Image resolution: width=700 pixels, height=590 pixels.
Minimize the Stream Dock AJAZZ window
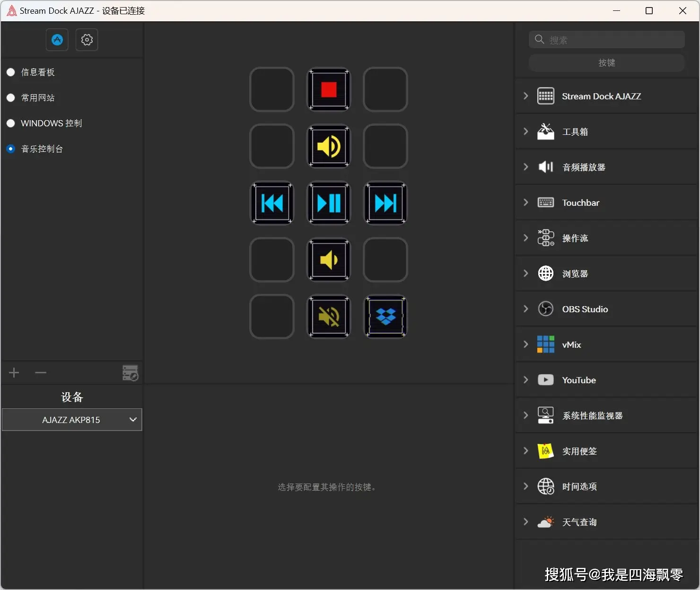[x=616, y=11]
